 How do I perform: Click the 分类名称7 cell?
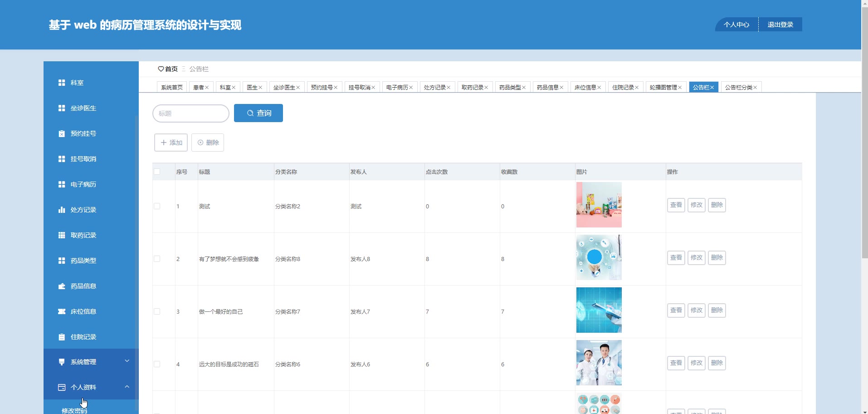tap(288, 312)
